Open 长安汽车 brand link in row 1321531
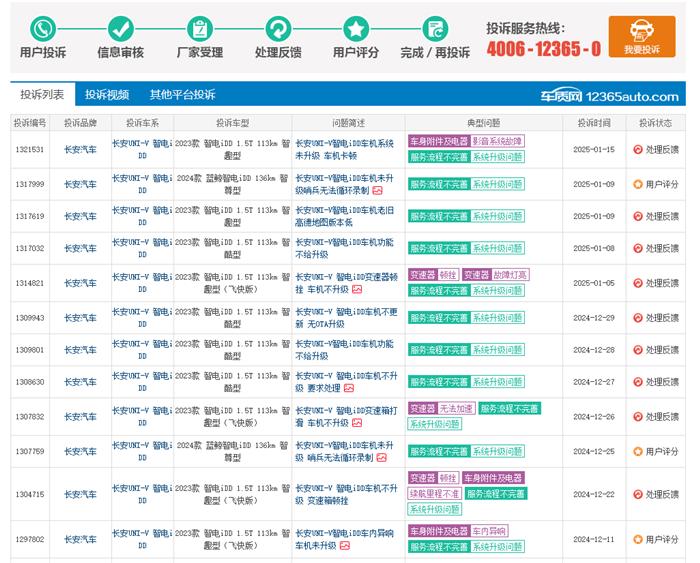This screenshot has height=563, width=700. point(80,149)
